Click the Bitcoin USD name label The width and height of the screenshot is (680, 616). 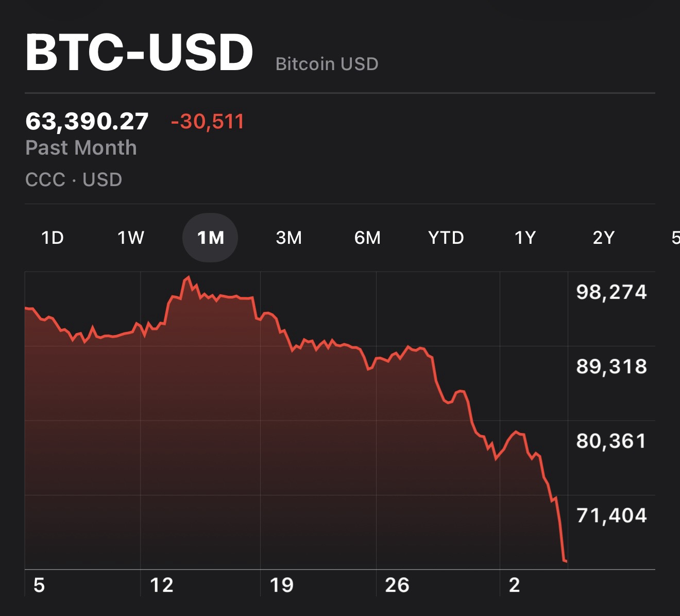coord(327,64)
